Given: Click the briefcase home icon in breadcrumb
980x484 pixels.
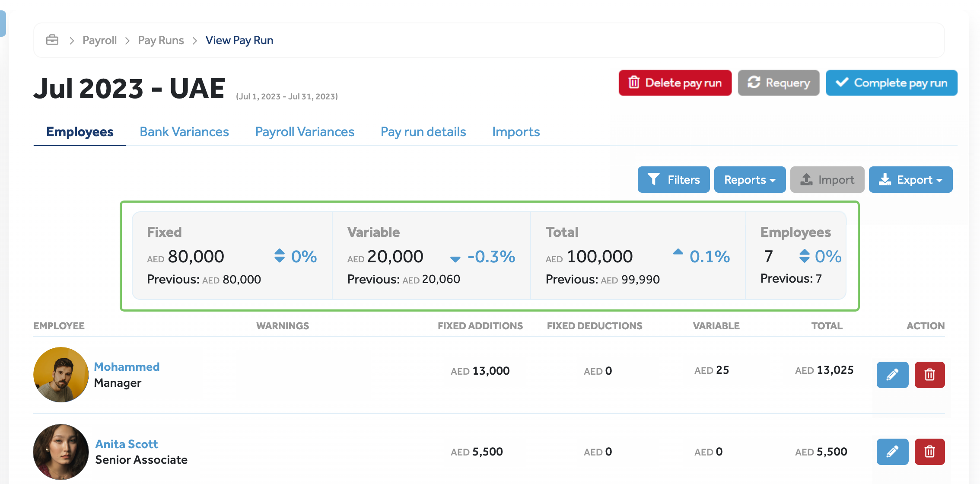Looking at the screenshot, I should (52, 40).
